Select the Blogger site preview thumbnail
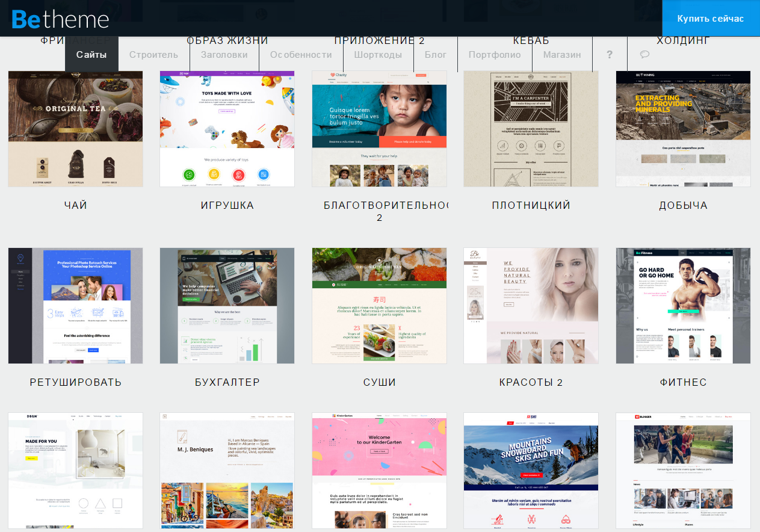This screenshot has height=532, width=760. point(683,471)
